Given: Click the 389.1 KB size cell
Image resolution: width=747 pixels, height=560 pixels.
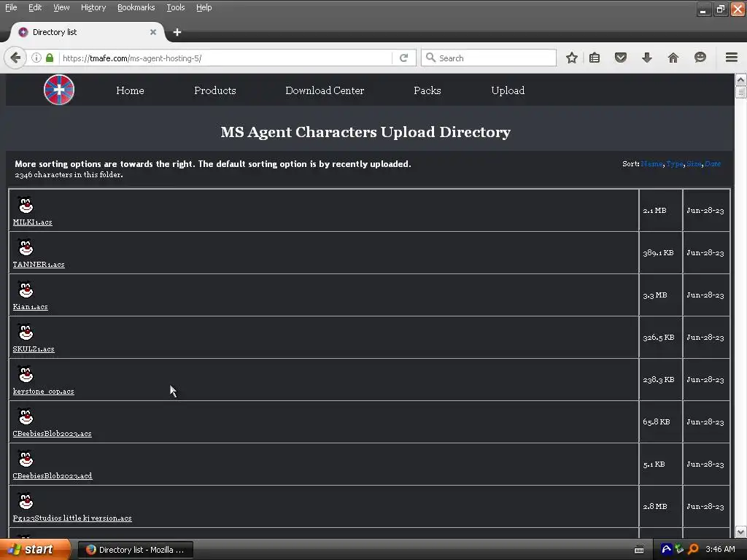Looking at the screenshot, I should (661, 253).
